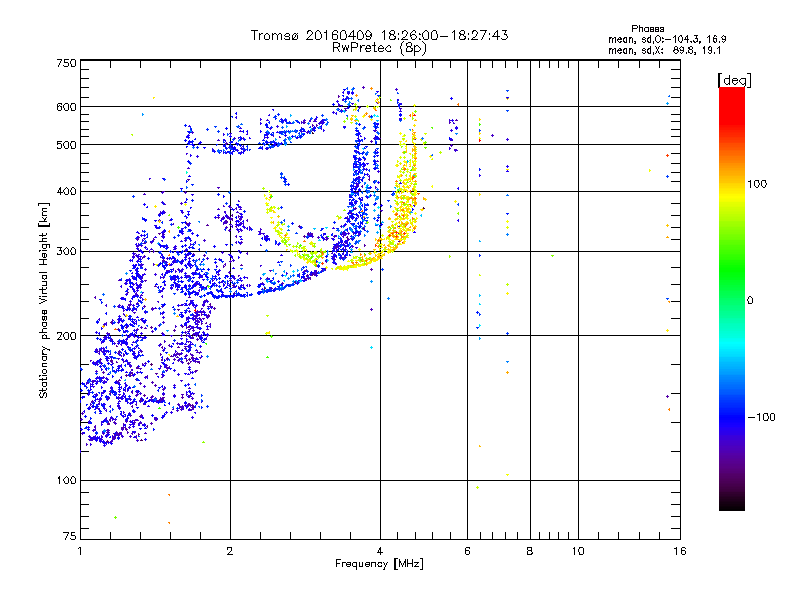Viewport: 800px width, 600px height.
Task: Click the plot title 'Tromsø 20160409 18:26:00-18:27:43'
Action: coord(379,35)
